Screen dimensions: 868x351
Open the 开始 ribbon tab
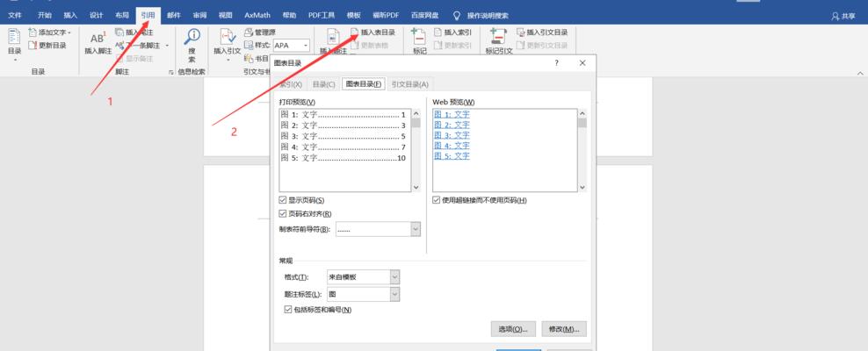coord(45,16)
